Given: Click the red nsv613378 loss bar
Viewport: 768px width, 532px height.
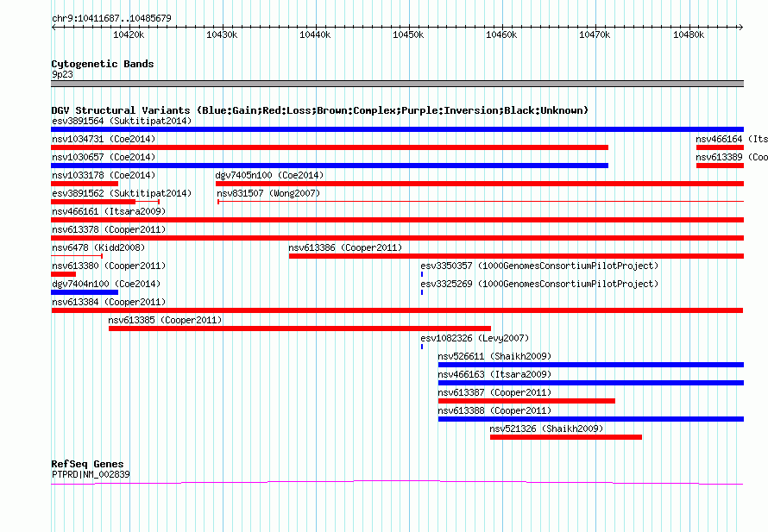Looking at the screenshot, I should click(x=397, y=238).
